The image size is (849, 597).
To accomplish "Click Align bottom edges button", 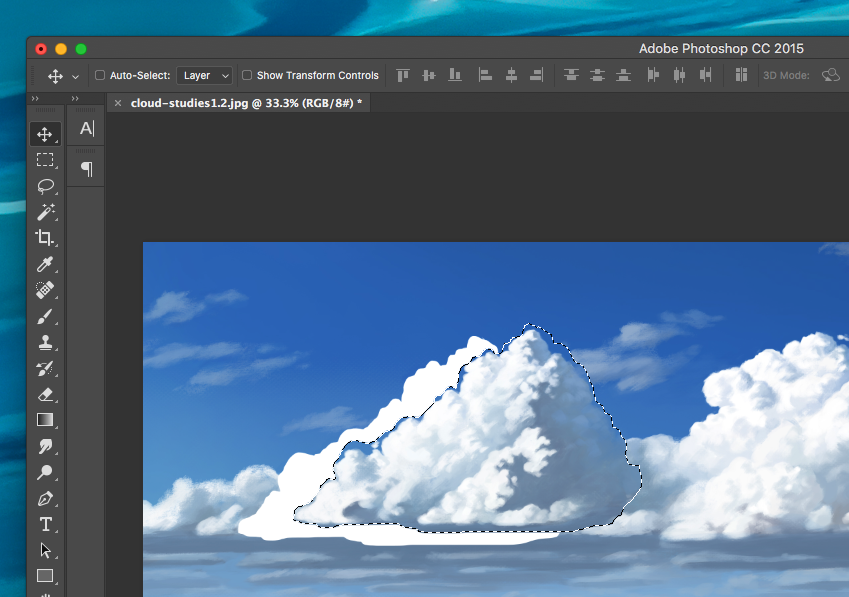I will [x=455, y=75].
